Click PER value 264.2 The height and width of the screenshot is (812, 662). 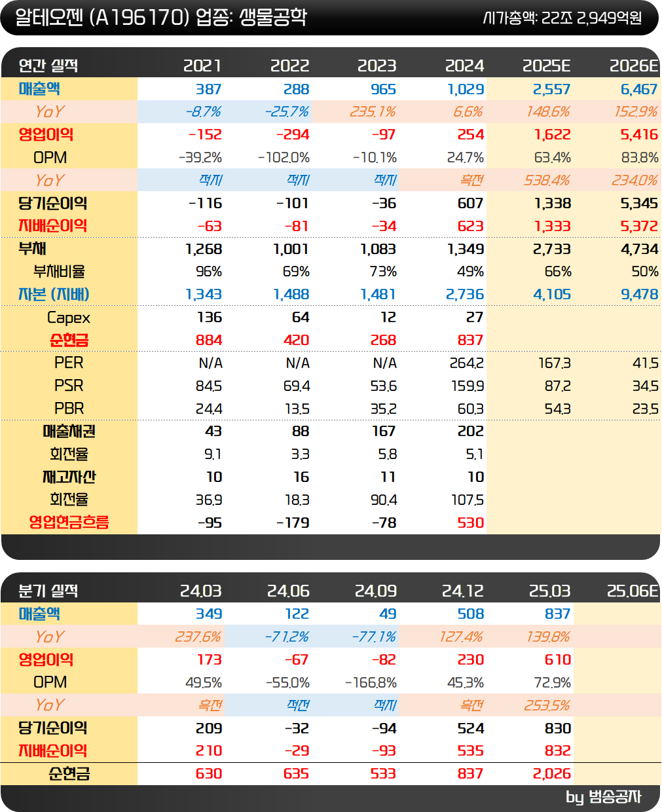pyautogui.click(x=466, y=363)
